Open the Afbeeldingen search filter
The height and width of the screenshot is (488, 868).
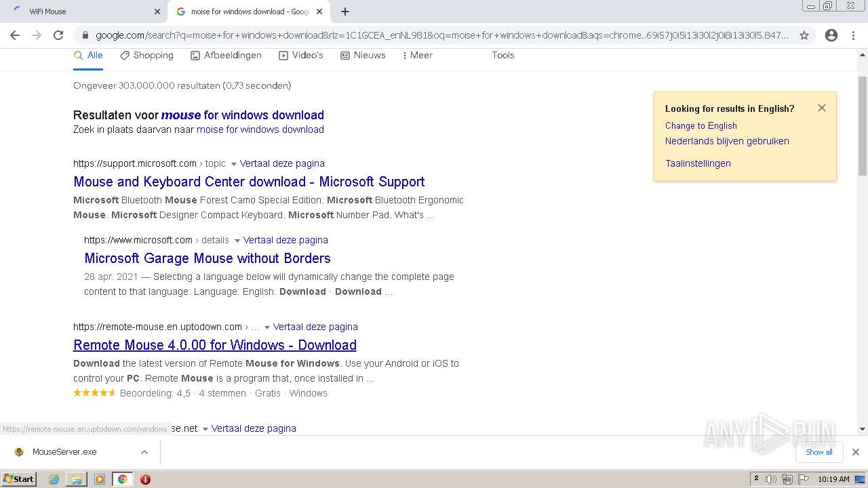point(226,56)
